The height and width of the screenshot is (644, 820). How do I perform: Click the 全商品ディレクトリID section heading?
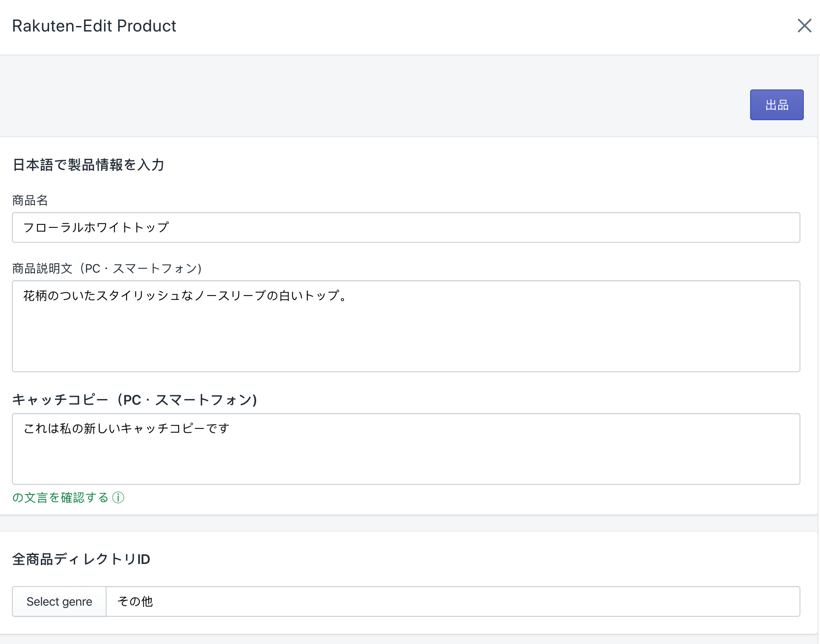point(81,559)
